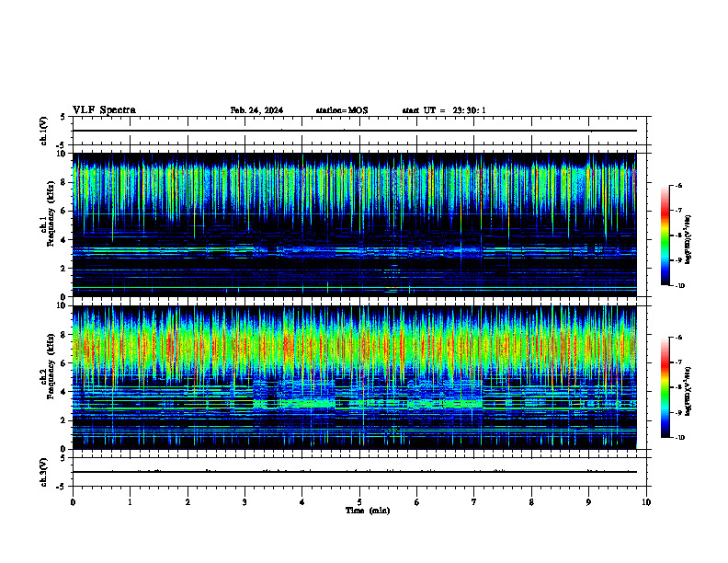Click the "-10" label on ch.1 colorbar
This screenshot has height=563, width=728.
680,286
